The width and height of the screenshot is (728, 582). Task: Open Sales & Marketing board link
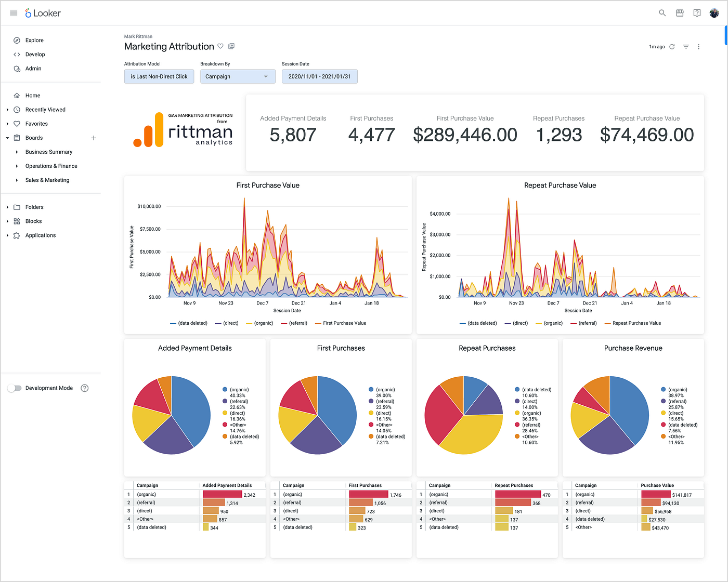(47, 180)
